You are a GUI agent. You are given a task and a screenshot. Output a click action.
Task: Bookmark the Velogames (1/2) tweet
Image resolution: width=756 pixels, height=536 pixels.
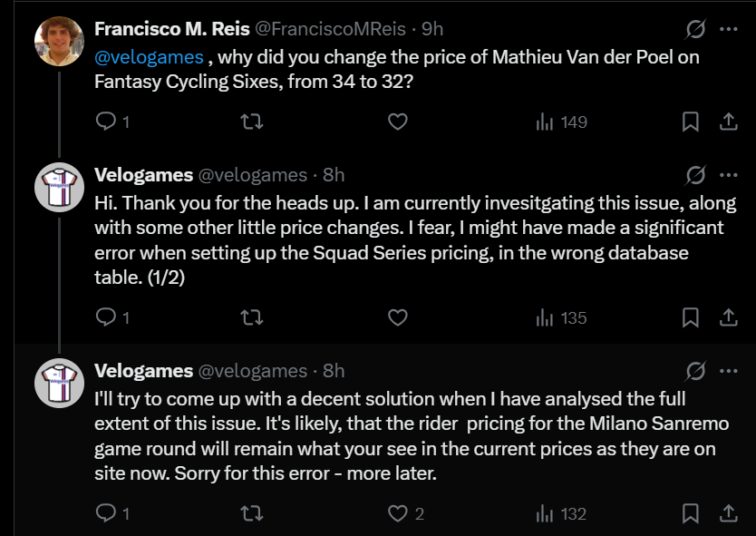(x=690, y=317)
